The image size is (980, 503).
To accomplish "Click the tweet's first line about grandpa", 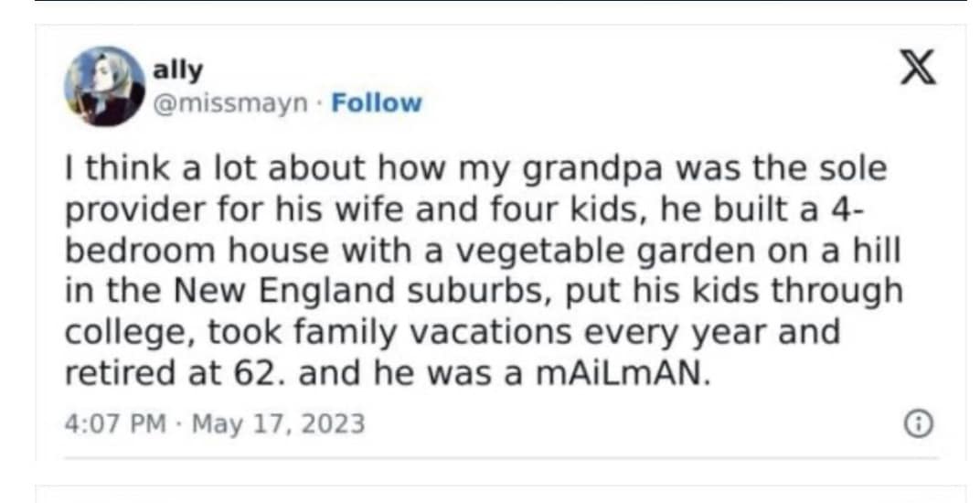I will pyautogui.click(x=475, y=170).
